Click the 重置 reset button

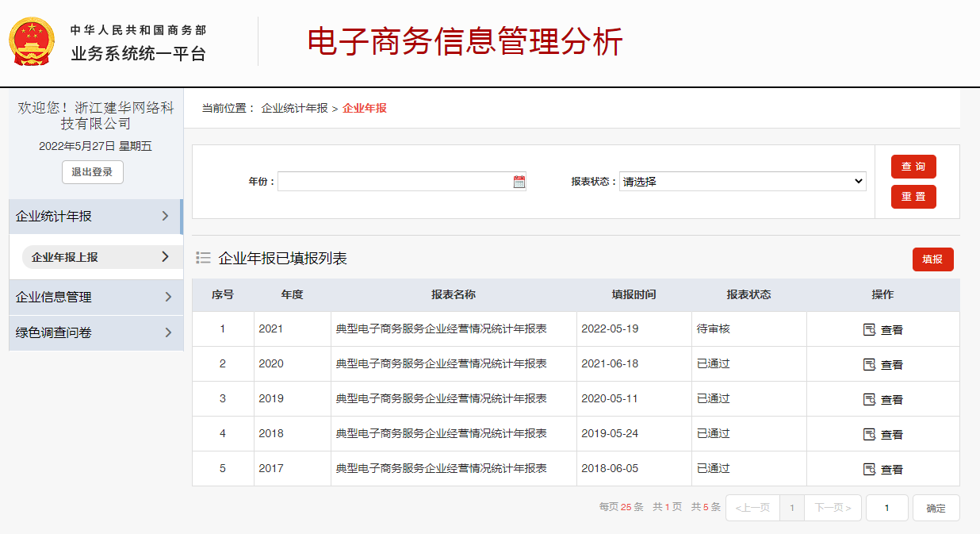click(x=913, y=197)
